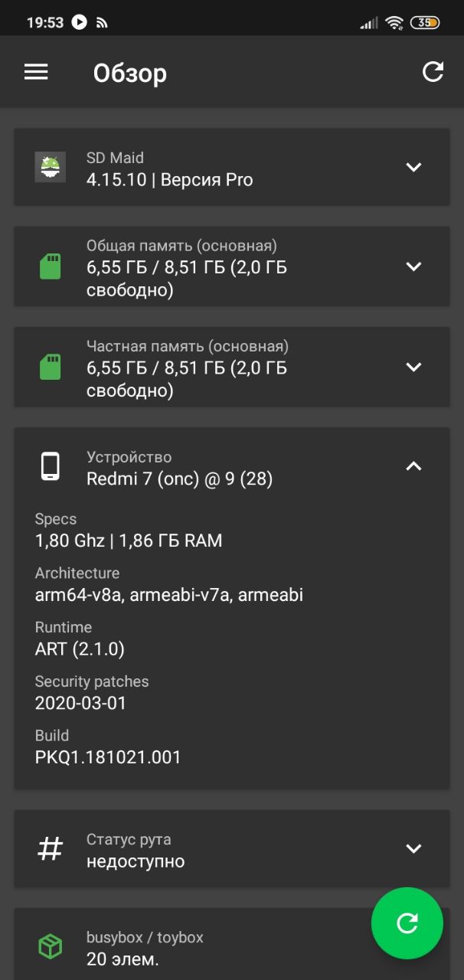Viewport: 464px width, 980px height.
Task: Tap the green SD card icon for Частная память
Action: coord(51,367)
